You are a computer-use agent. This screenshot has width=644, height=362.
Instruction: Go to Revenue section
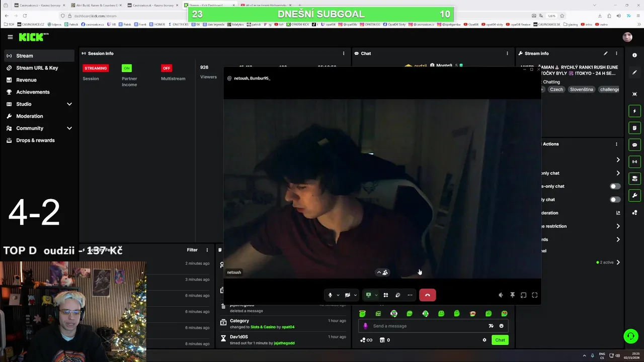pos(39,80)
